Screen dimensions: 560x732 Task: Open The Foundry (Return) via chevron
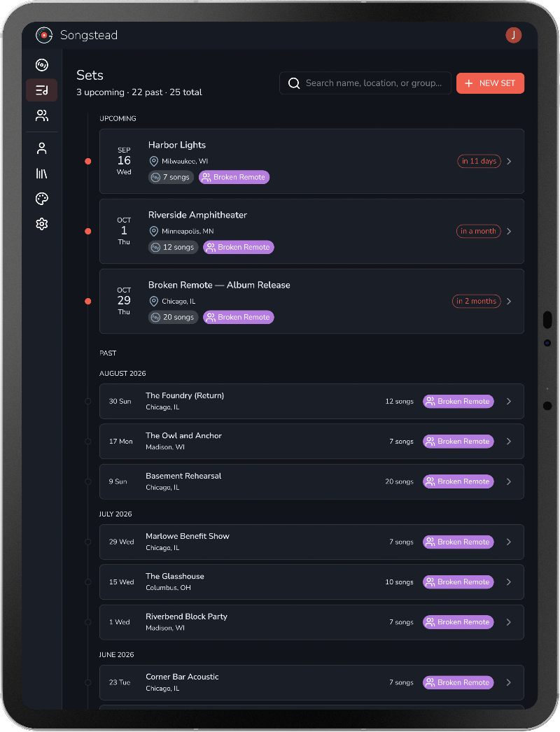pyautogui.click(x=509, y=402)
